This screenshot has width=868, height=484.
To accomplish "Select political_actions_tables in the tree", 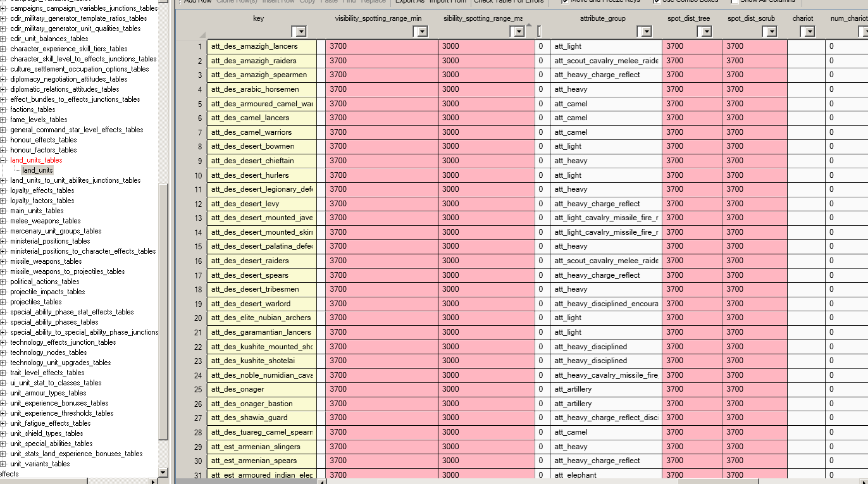I will (45, 282).
